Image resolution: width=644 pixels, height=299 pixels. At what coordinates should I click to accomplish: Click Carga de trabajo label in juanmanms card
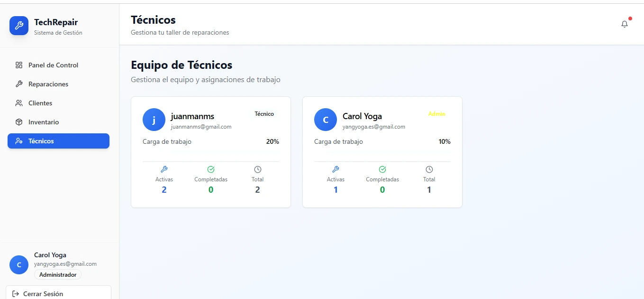(167, 141)
